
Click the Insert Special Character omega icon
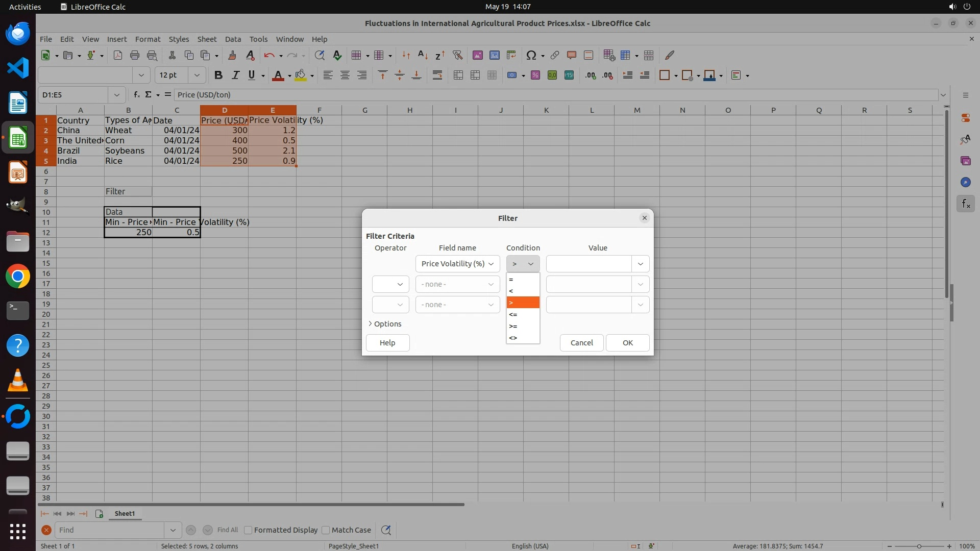click(531, 55)
